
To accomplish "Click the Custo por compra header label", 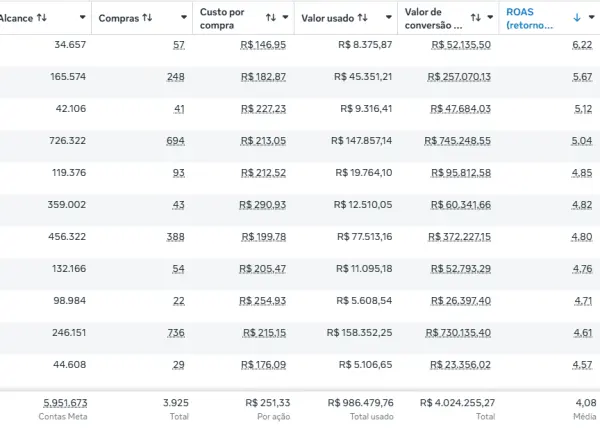I will click(222, 18).
